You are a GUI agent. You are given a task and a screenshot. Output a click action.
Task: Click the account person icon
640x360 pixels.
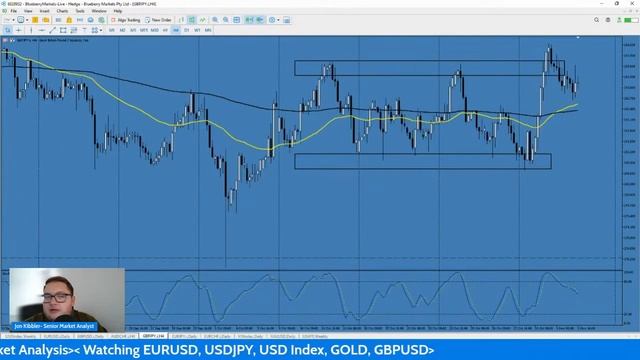tap(619, 20)
